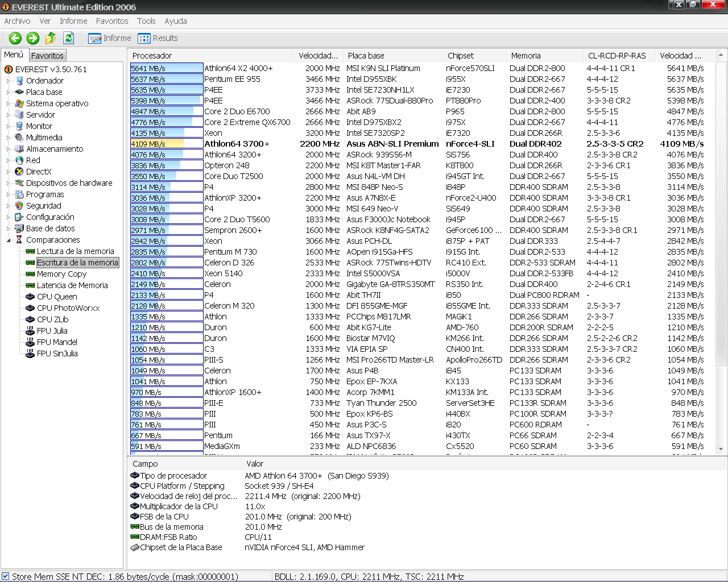Go back with the green left arrow

[15, 38]
